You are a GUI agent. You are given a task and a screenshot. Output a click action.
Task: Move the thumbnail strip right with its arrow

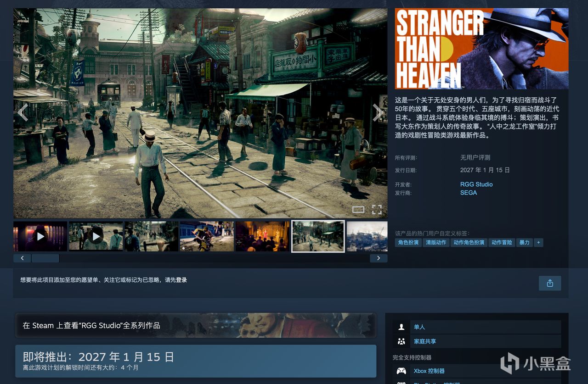379,258
